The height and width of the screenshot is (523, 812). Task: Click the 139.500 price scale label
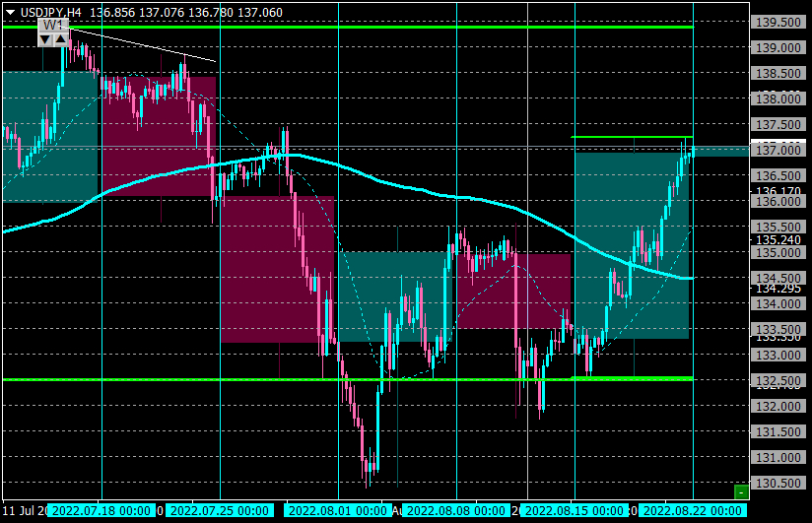coord(778,23)
